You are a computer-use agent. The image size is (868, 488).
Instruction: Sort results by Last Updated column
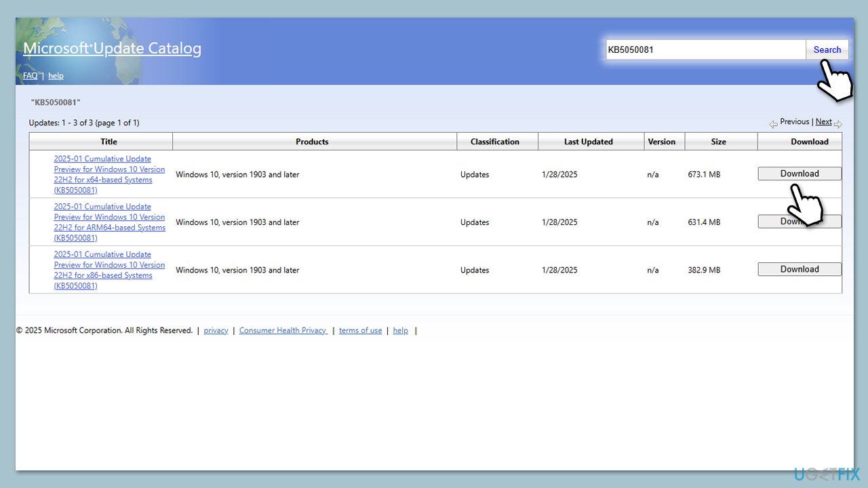click(x=591, y=142)
